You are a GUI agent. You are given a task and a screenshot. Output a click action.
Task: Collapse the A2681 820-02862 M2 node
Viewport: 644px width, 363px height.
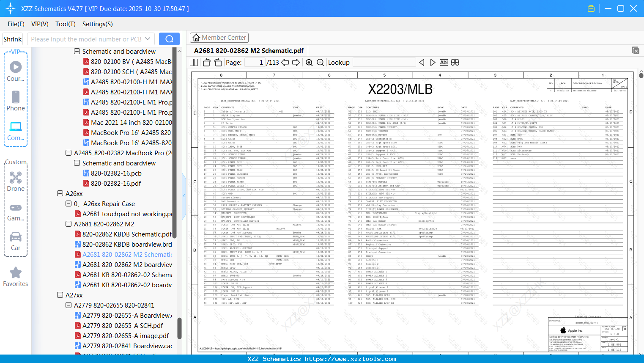69,224
